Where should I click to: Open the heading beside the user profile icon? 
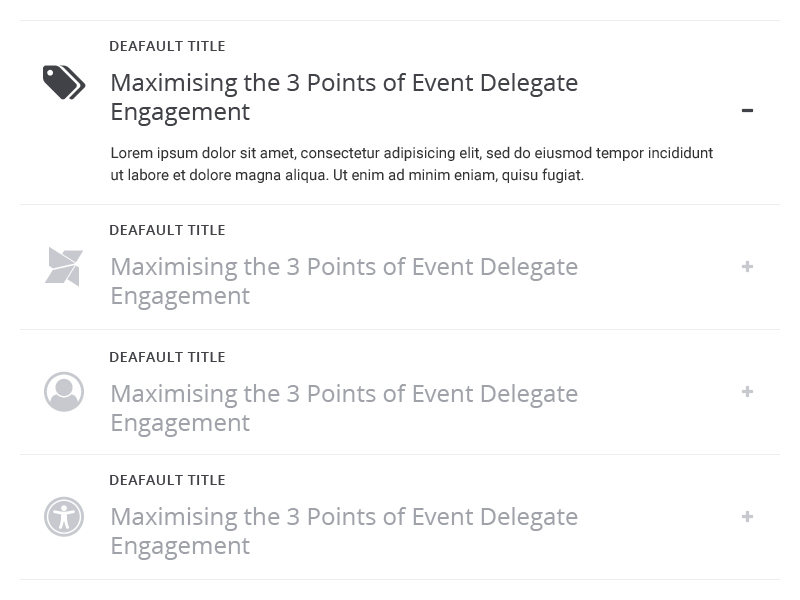point(343,394)
